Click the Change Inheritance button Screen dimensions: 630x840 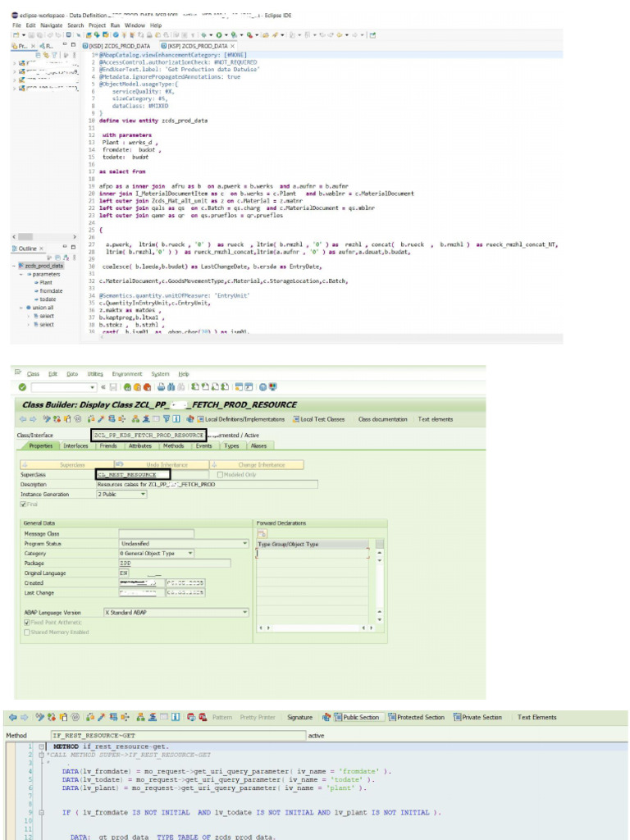(257, 464)
